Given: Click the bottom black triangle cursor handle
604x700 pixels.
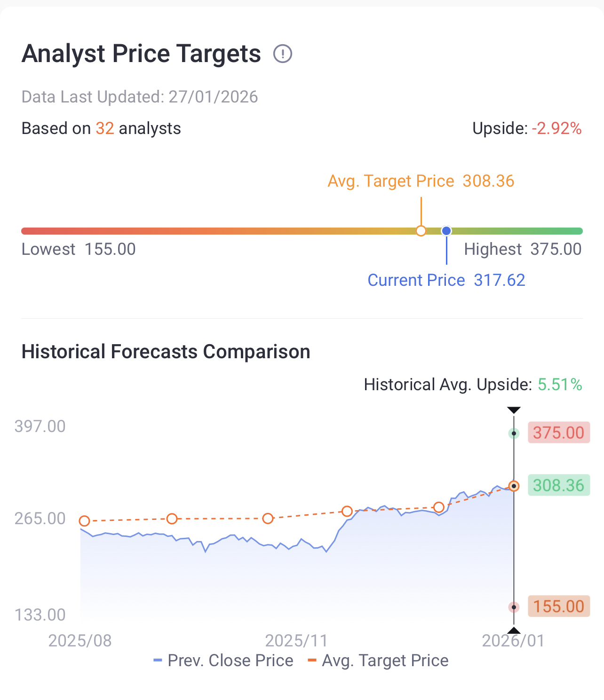Looking at the screenshot, I should 514,630.
